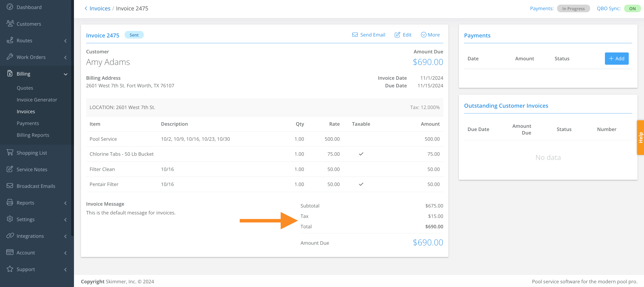Expand the Account submenu chevron
Viewport: 644px width, 287px height.
[65, 253]
